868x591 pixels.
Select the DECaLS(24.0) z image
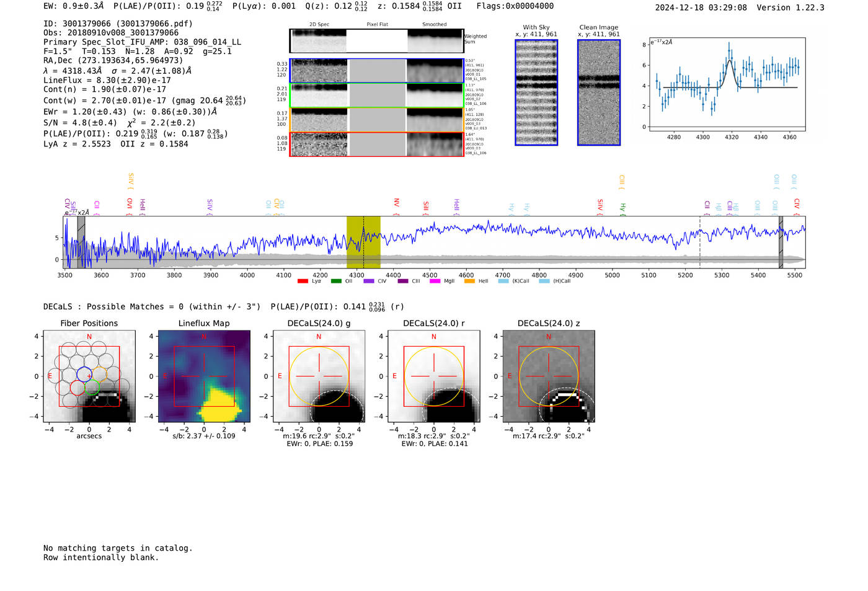pos(549,376)
